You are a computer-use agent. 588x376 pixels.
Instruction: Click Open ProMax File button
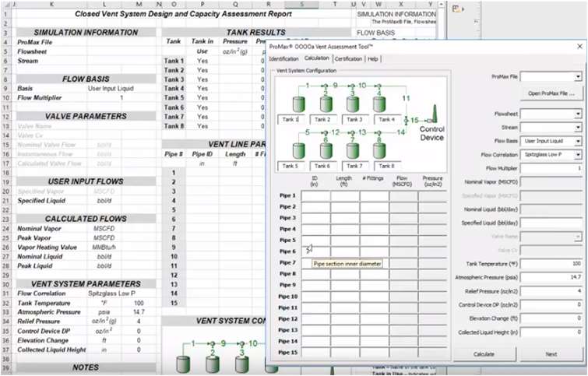click(551, 93)
